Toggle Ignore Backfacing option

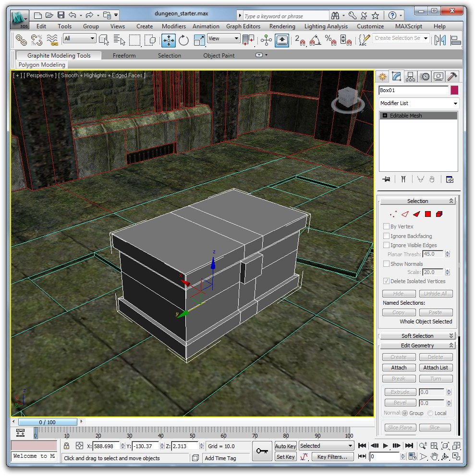(x=387, y=236)
